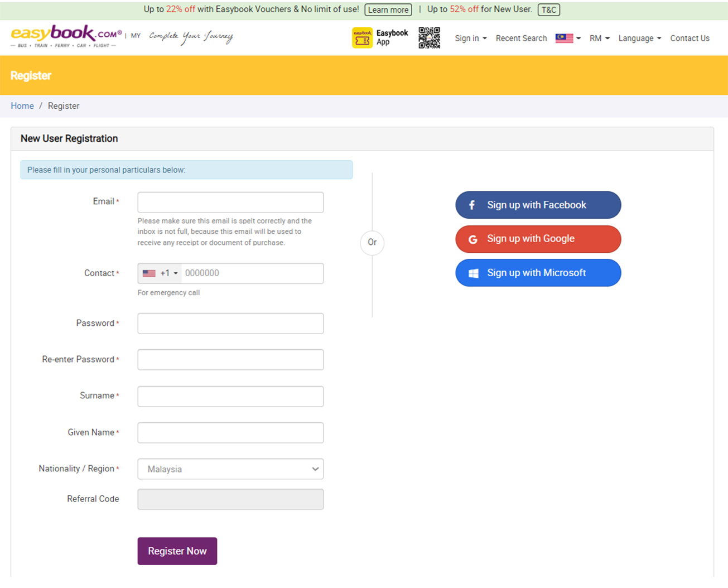Image resolution: width=728 pixels, height=588 pixels.
Task: Click the "52% off" new user promo text
Action: click(464, 9)
